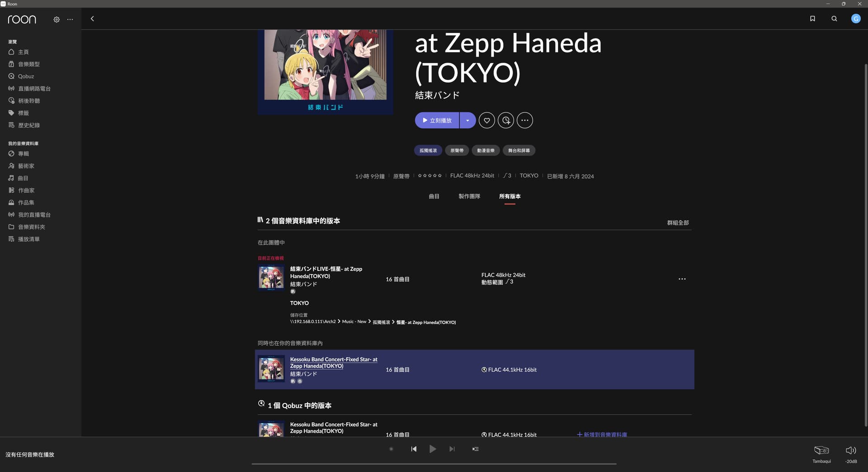Select the Tambaqui audio zone

click(821, 454)
